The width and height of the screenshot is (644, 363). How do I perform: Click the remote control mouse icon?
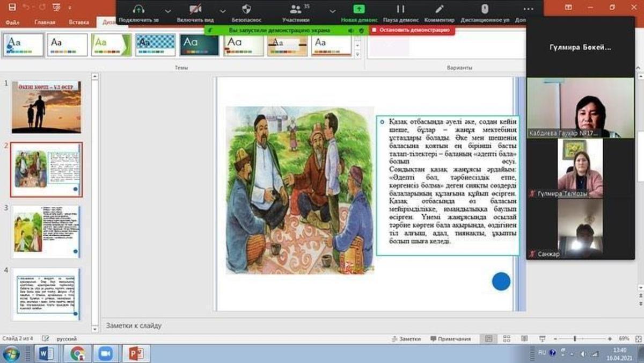pyautogui.click(x=485, y=10)
